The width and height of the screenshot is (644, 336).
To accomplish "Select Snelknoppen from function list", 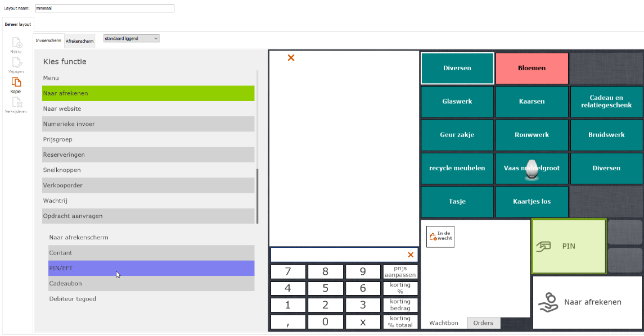I will pos(148,170).
